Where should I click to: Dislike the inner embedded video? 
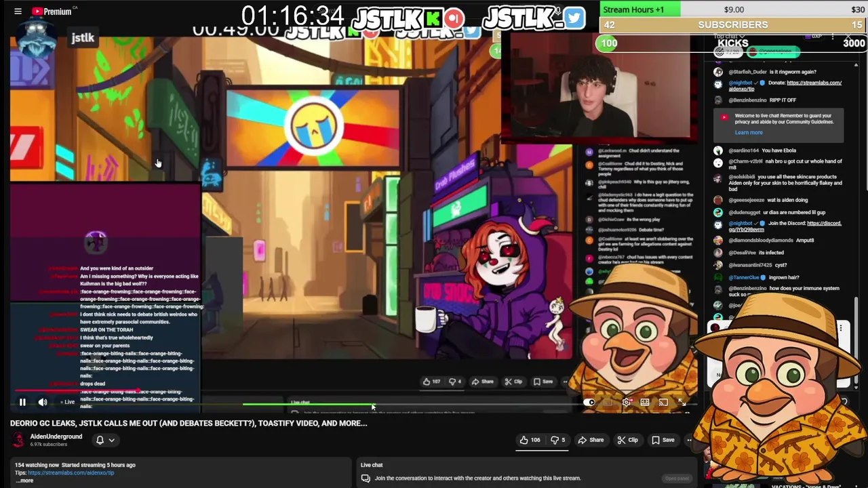tap(455, 382)
